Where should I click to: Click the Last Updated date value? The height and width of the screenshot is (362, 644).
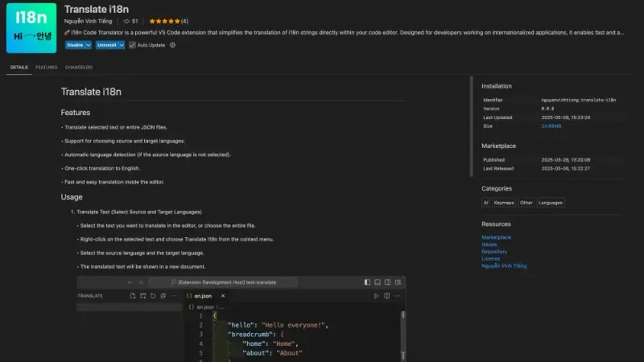566,117
